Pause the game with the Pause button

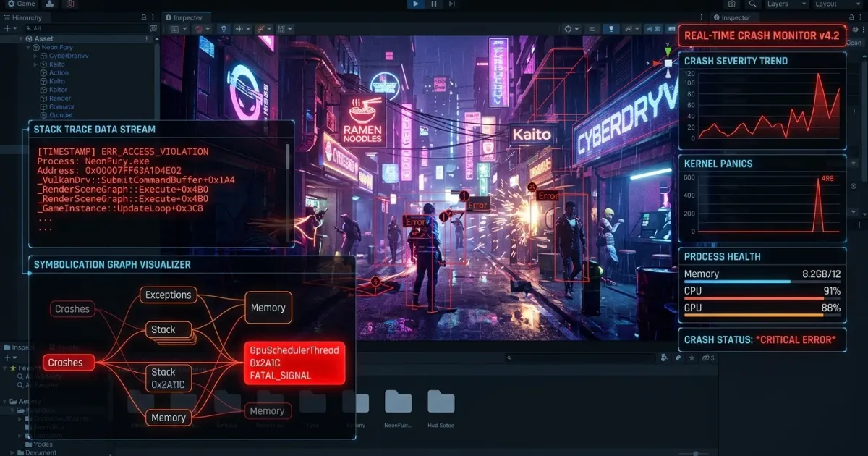pyautogui.click(x=434, y=4)
